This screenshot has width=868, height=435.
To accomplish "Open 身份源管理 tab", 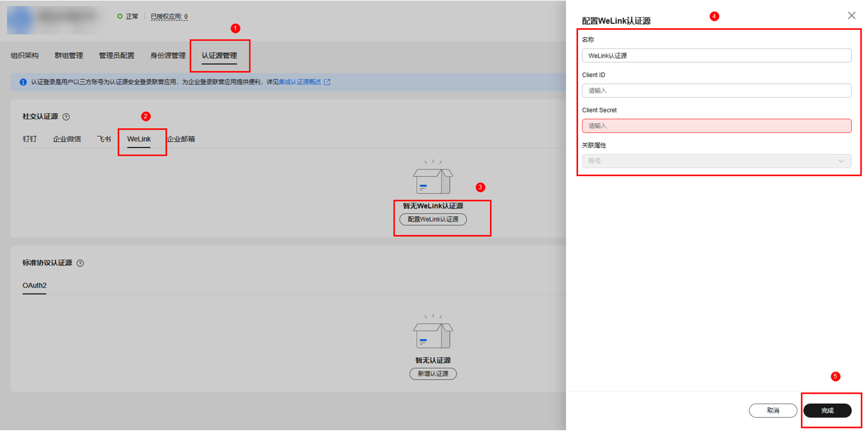I will (168, 56).
